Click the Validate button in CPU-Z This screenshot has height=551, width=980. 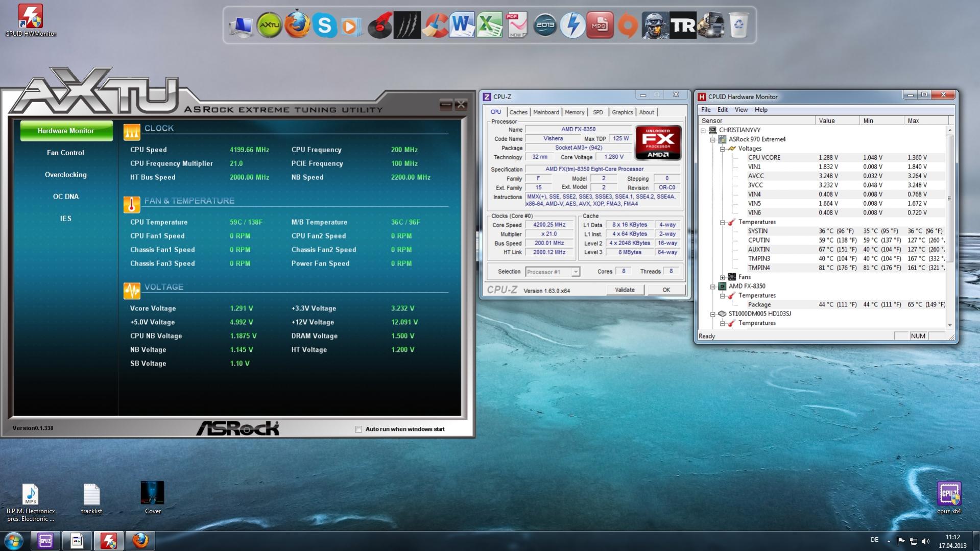coord(625,290)
